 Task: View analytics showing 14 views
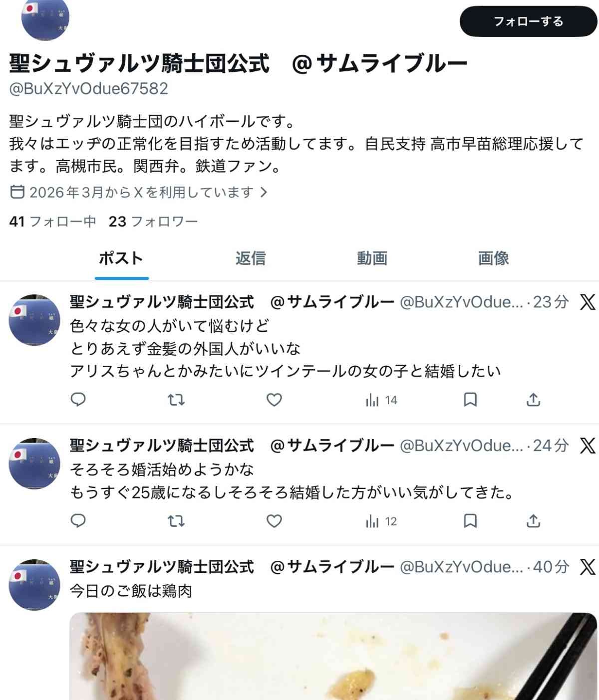[x=381, y=400]
